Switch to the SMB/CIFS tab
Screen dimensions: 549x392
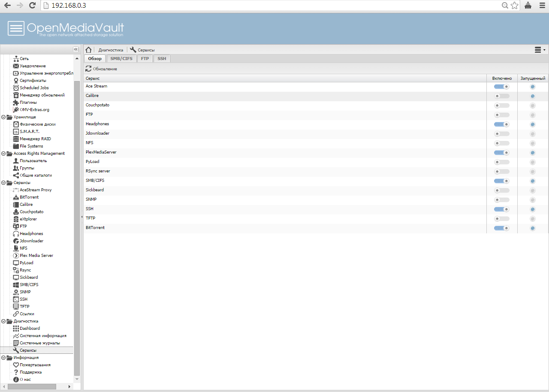(x=121, y=58)
